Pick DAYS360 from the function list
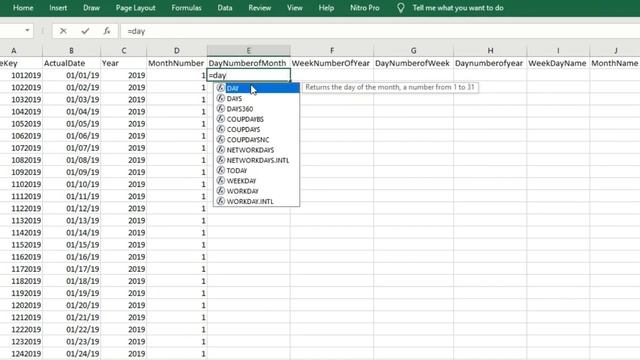The height and width of the screenshot is (360, 640). tap(257, 109)
